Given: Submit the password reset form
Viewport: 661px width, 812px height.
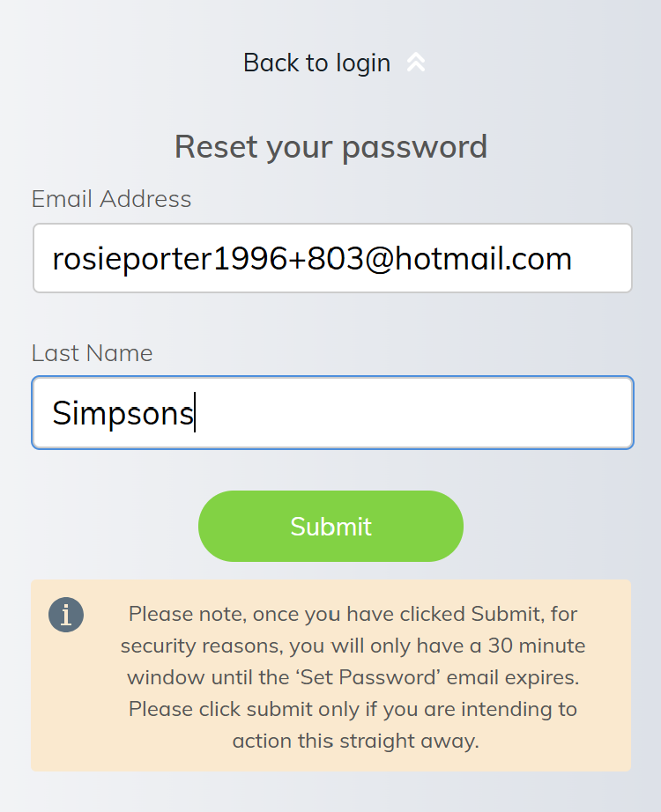Looking at the screenshot, I should 330,526.
